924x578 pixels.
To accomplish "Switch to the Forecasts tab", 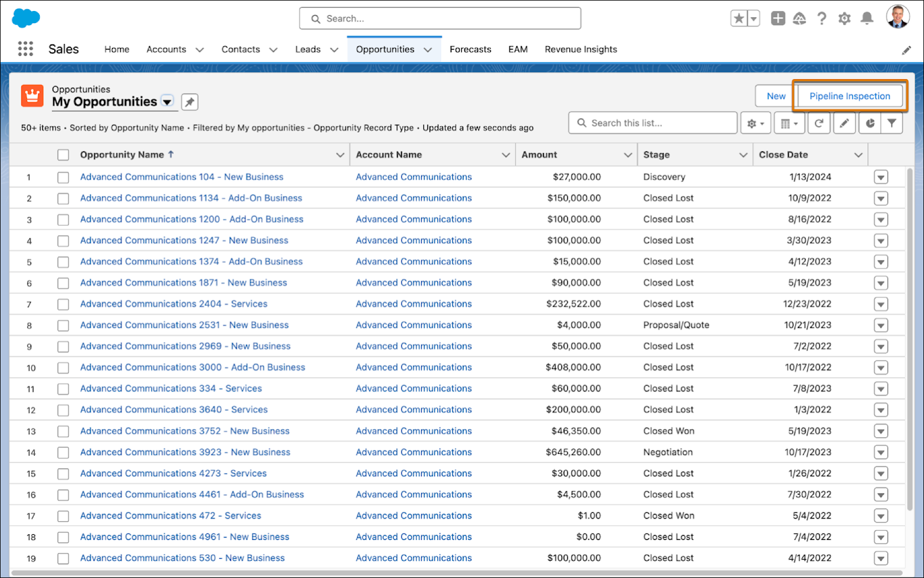I will (x=470, y=50).
